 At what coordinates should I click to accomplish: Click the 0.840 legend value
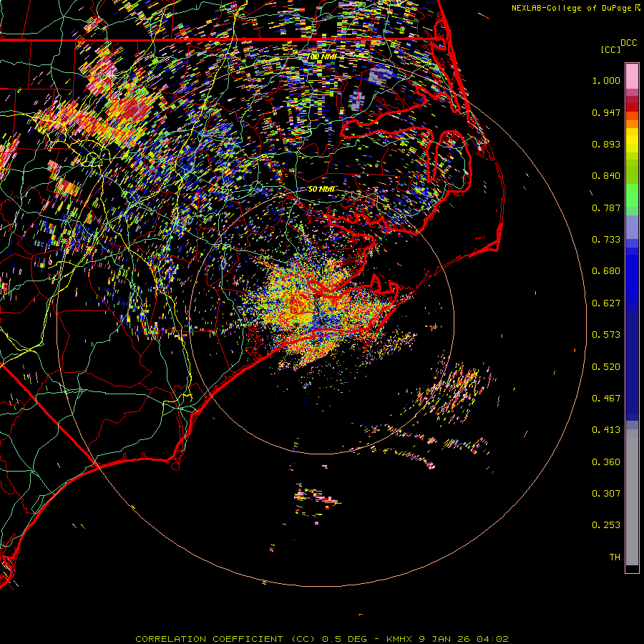606,176
